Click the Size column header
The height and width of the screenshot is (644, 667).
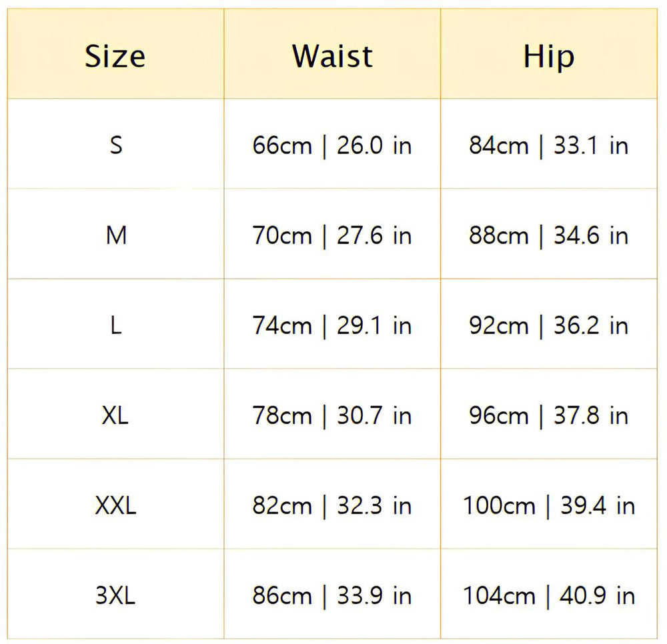[x=115, y=56]
